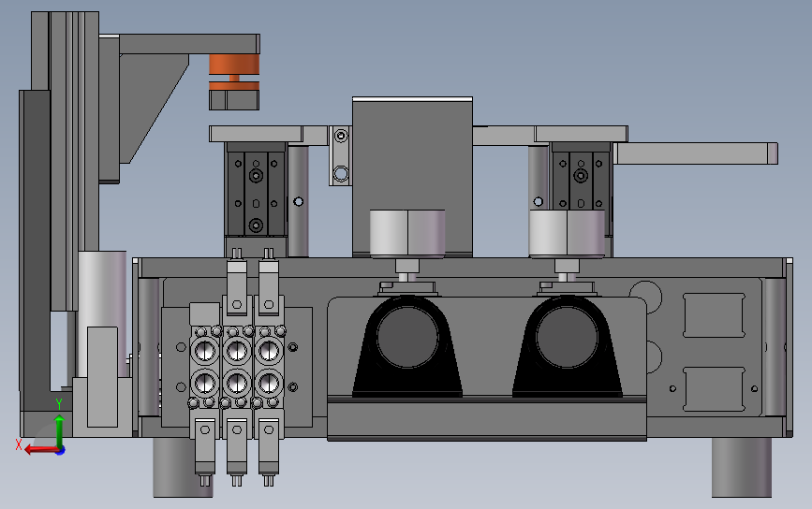Click the green Y axis arrow of the triad
812x509 pixels.
pos(59,429)
